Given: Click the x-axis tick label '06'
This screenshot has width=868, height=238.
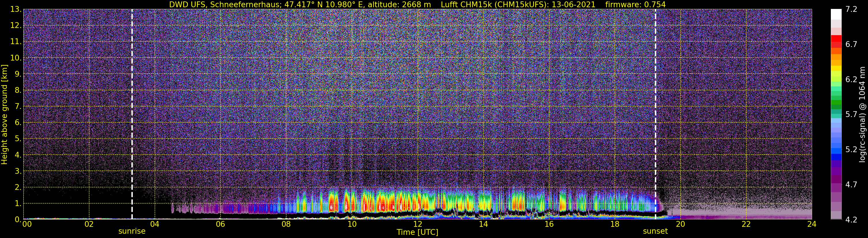Looking at the screenshot, I should [x=220, y=224].
